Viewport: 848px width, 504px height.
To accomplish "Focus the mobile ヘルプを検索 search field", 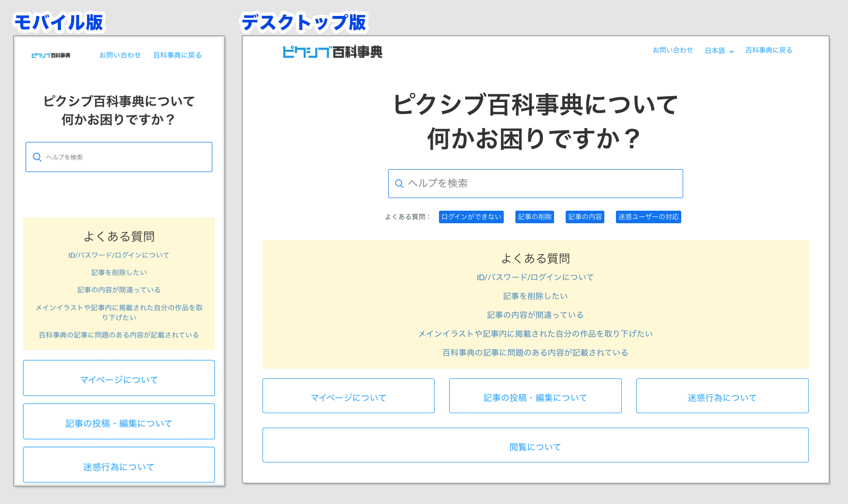I will 126,157.
